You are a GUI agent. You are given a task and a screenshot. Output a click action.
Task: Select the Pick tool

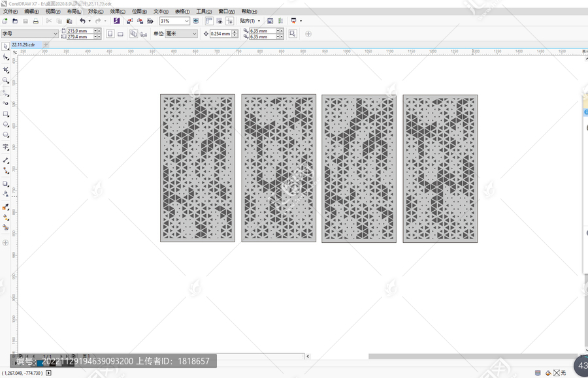tap(5, 46)
